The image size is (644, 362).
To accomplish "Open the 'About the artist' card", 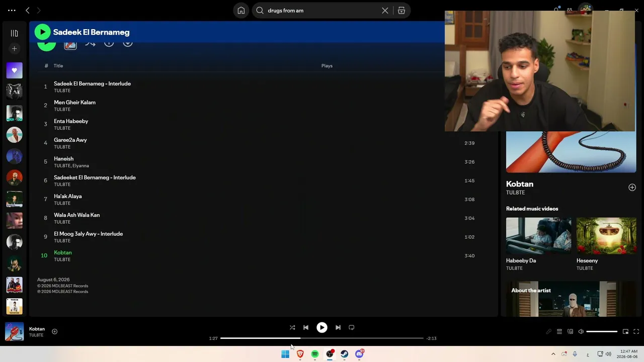I will [x=571, y=299].
